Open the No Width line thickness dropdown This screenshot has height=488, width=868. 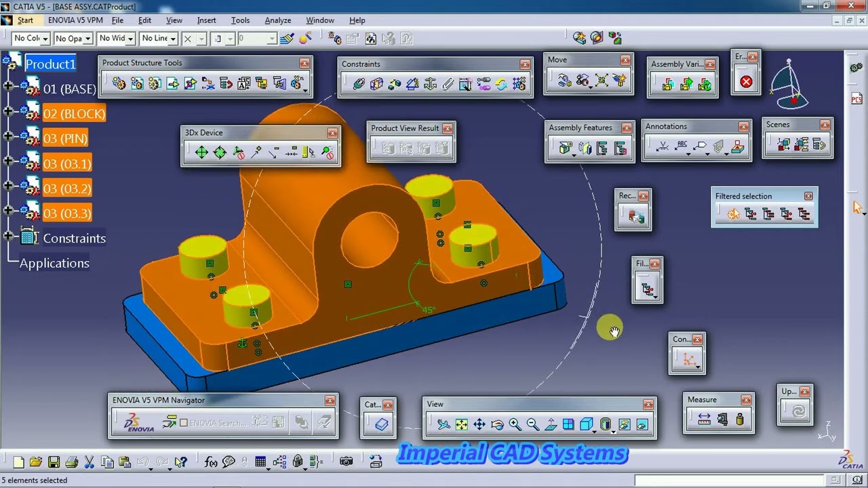tap(131, 39)
